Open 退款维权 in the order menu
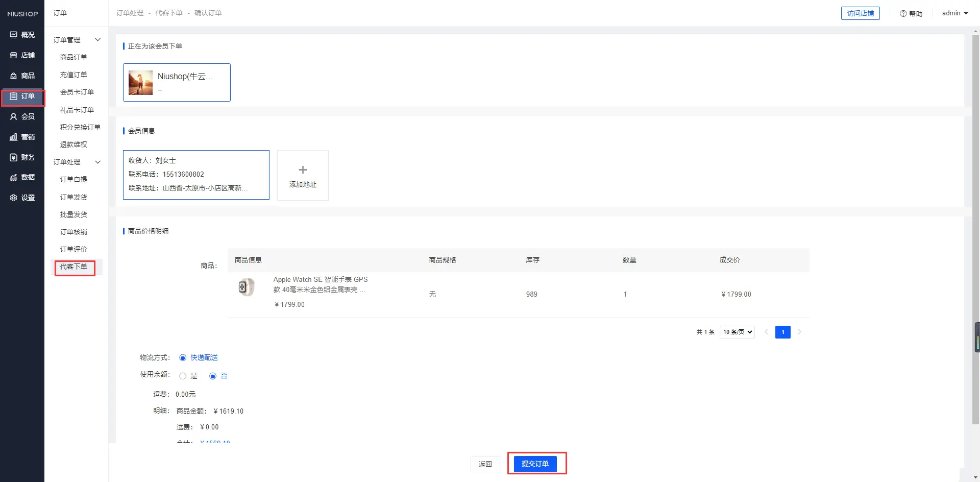This screenshot has height=482, width=980. [x=73, y=144]
